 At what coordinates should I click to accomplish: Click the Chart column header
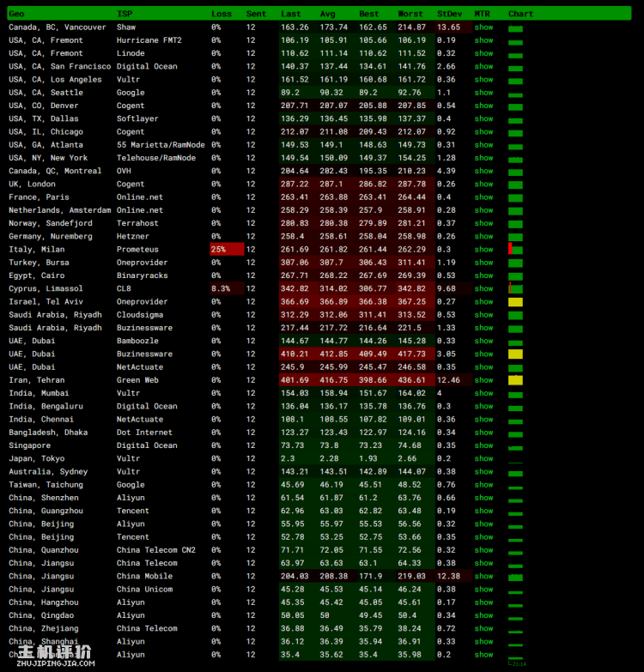(520, 14)
